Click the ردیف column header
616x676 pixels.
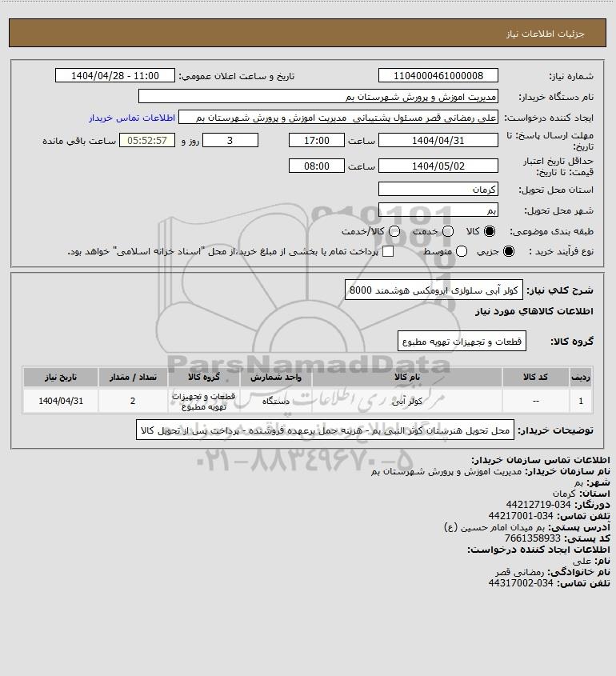click(581, 378)
